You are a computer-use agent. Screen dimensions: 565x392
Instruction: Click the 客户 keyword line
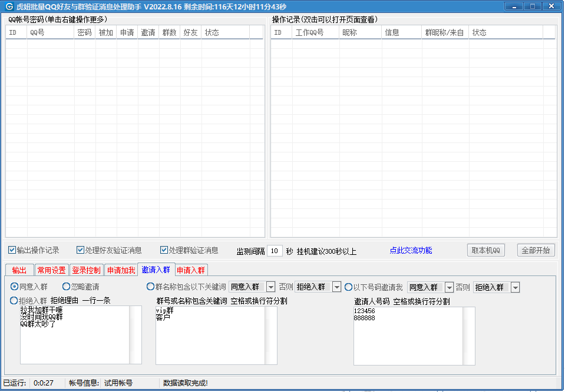pos(163,317)
